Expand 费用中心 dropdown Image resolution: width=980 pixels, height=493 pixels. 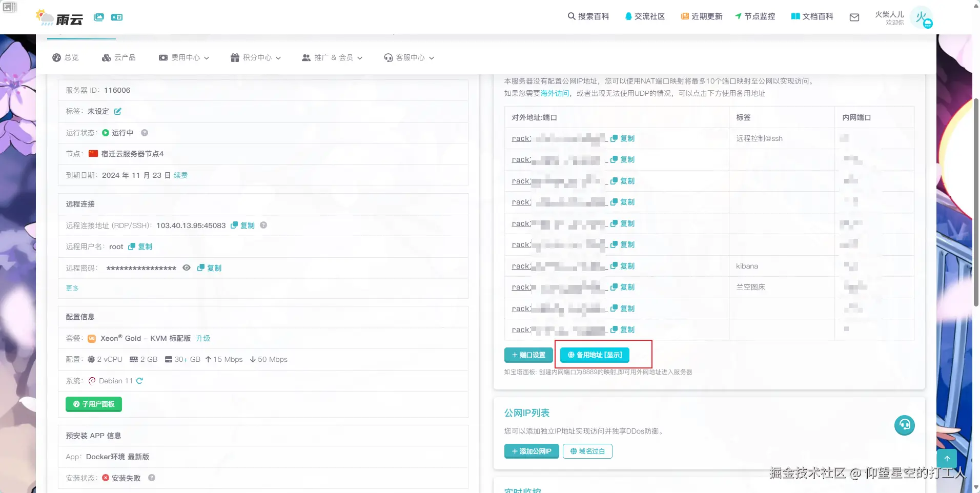[x=184, y=57]
